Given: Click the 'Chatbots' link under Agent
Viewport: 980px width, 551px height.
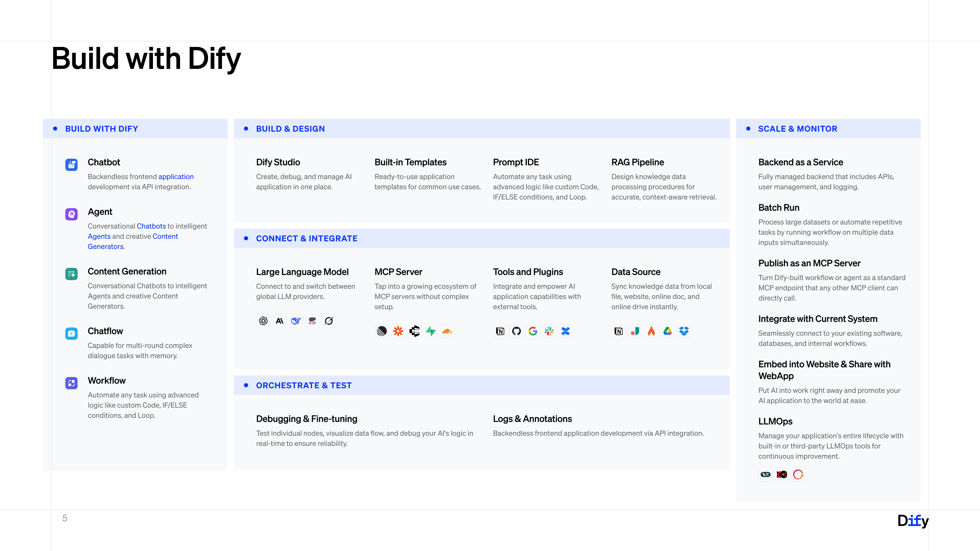Looking at the screenshot, I should (x=151, y=226).
